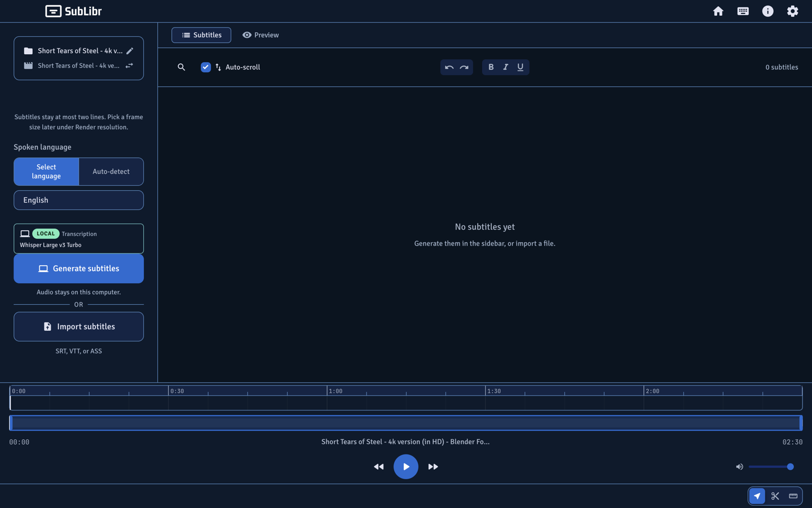812x508 pixels.
Task: Click the 1:30 timeline marker
Action: (x=494, y=391)
